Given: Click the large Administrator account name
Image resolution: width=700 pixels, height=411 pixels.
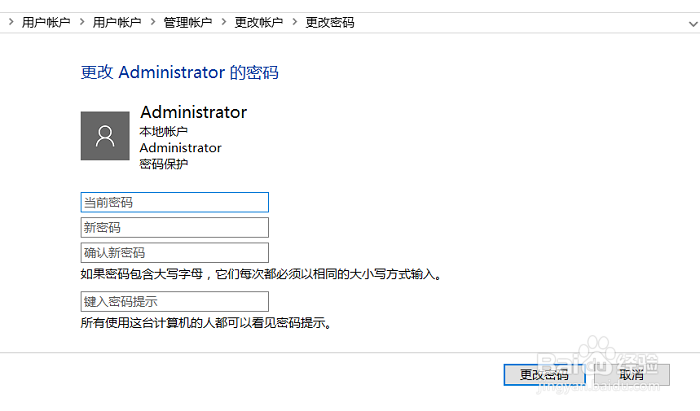Looking at the screenshot, I should 193,112.
